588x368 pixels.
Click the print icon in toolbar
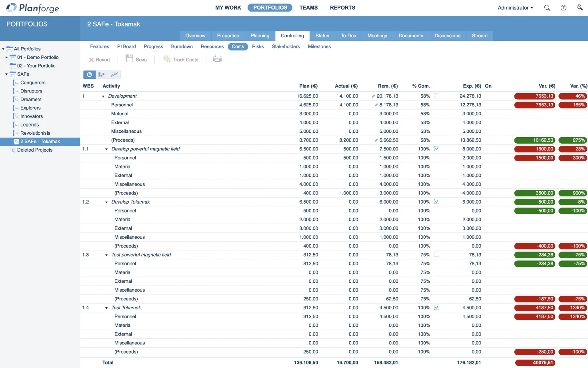click(x=218, y=59)
